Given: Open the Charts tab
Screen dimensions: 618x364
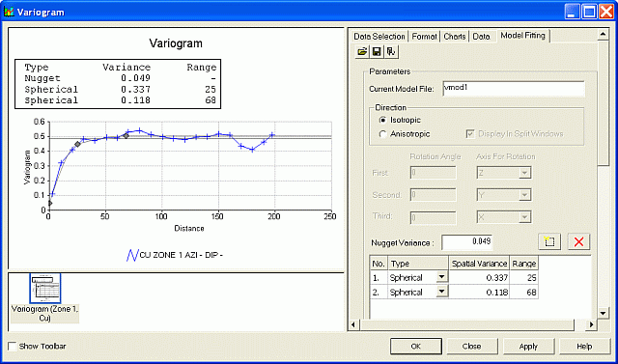Looking at the screenshot, I should [x=455, y=37].
